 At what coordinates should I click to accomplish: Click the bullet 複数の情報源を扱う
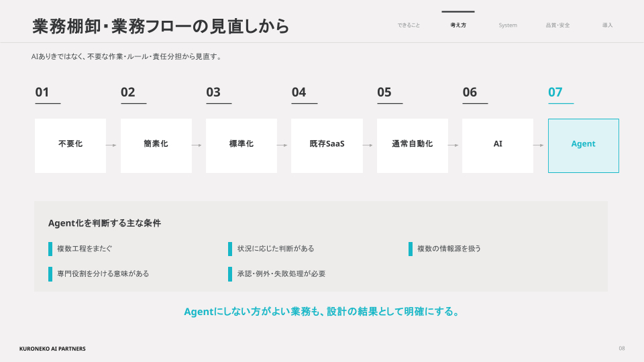tap(449, 249)
